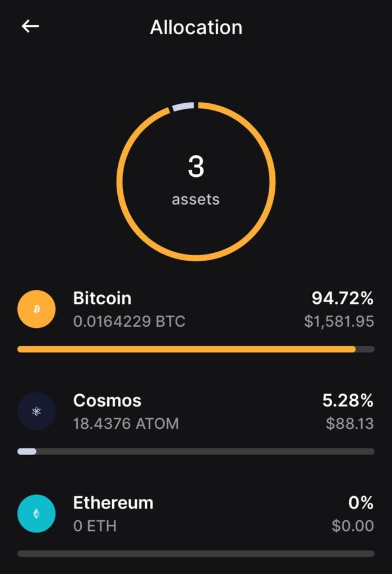Image resolution: width=392 pixels, height=574 pixels.
Task: Select the Bitcoin asset row
Action: coord(196,309)
